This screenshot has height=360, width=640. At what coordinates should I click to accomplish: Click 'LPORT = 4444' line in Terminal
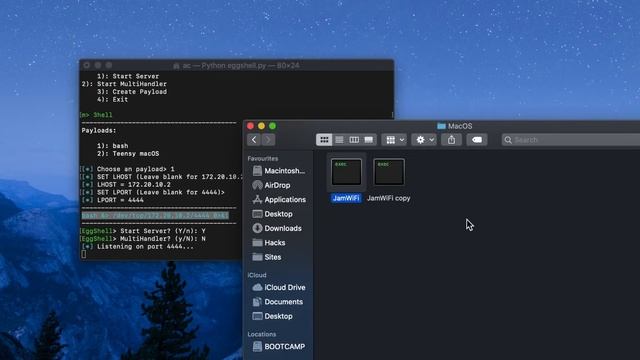[120, 200]
